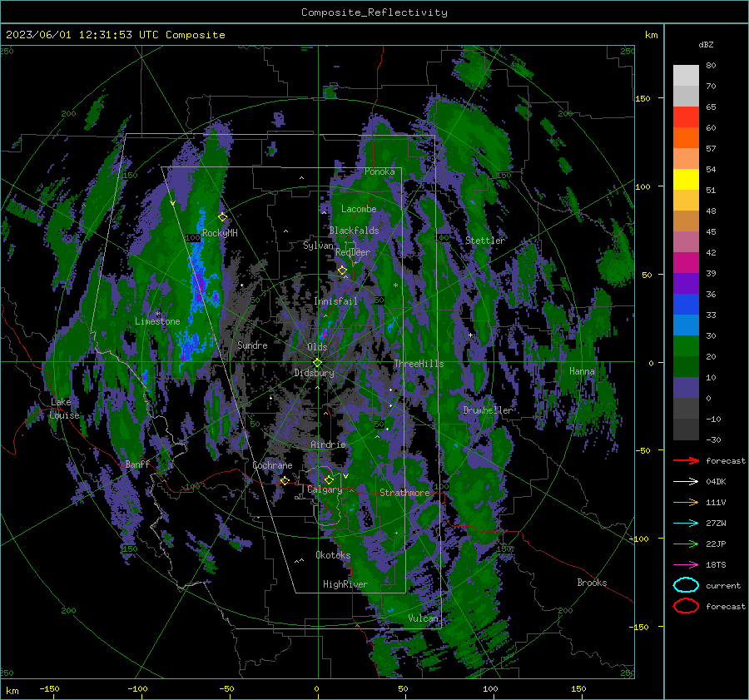
Task: Click the Hanna city label
Action: [x=582, y=371]
